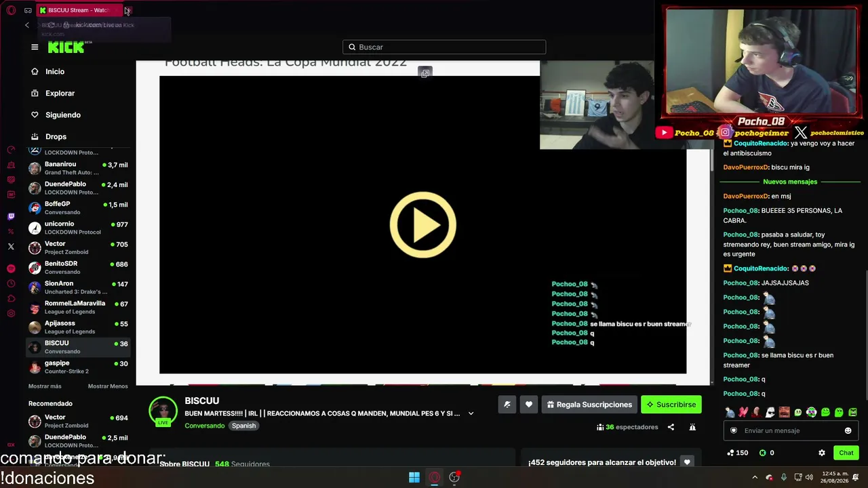Click the Conversando category link
The height and width of the screenshot is (488, 868).
204,426
